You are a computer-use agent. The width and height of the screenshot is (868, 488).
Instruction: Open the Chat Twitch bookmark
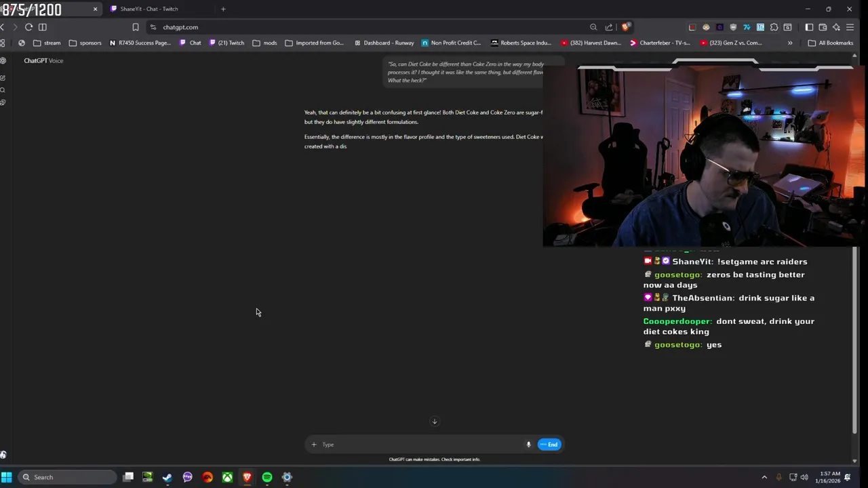pos(190,43)
